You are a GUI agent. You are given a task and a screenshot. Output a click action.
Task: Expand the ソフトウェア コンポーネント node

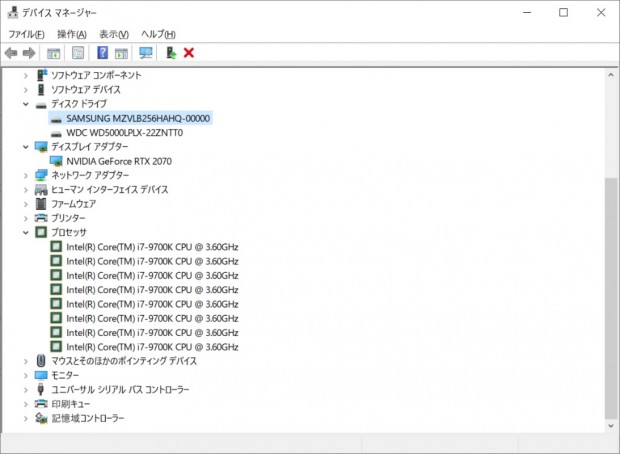[x=26, y=75]
